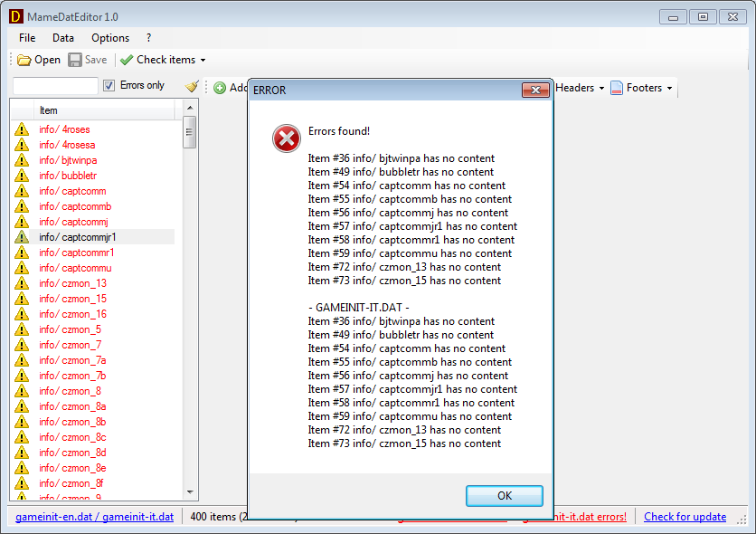Open the Data menu
756x534 pixels.
[x=63, y=38]
